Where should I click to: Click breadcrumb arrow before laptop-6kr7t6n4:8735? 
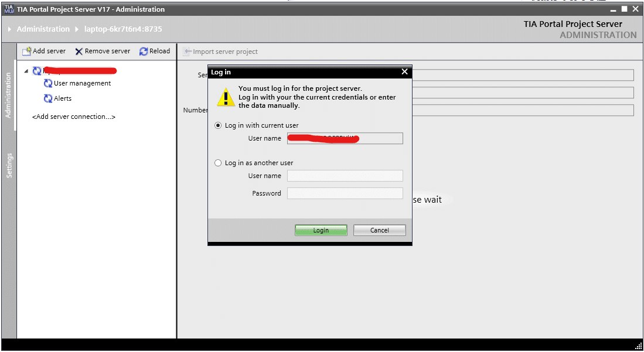pos(77,29)
